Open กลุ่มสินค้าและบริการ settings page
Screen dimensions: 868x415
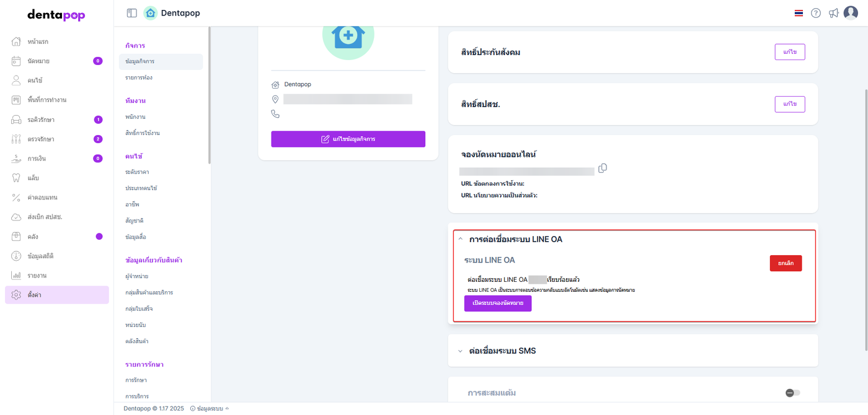[x=149, y=292]
